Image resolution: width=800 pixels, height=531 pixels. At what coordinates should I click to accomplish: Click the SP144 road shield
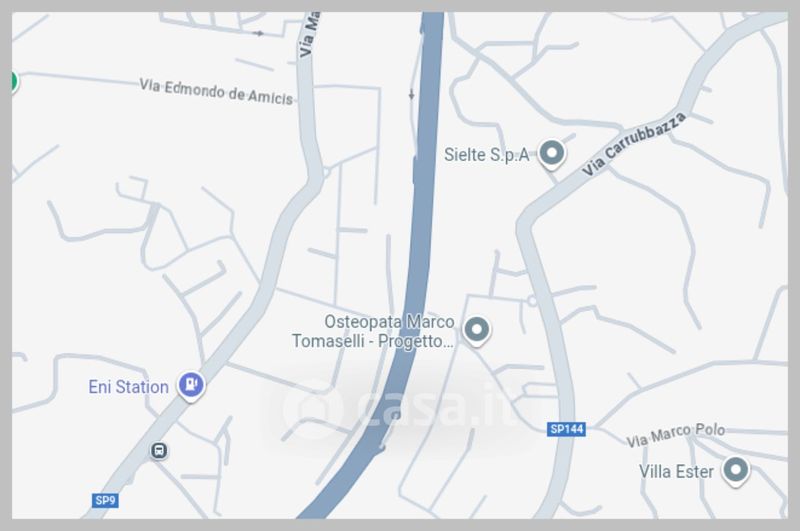click(566, 429)
